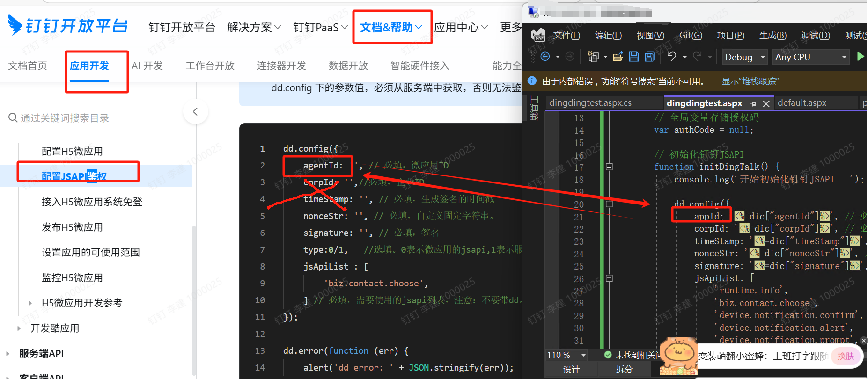Screen dimensions: 868x379
Task: Open the new item dropdown arrow
Action: click(605, 57)
